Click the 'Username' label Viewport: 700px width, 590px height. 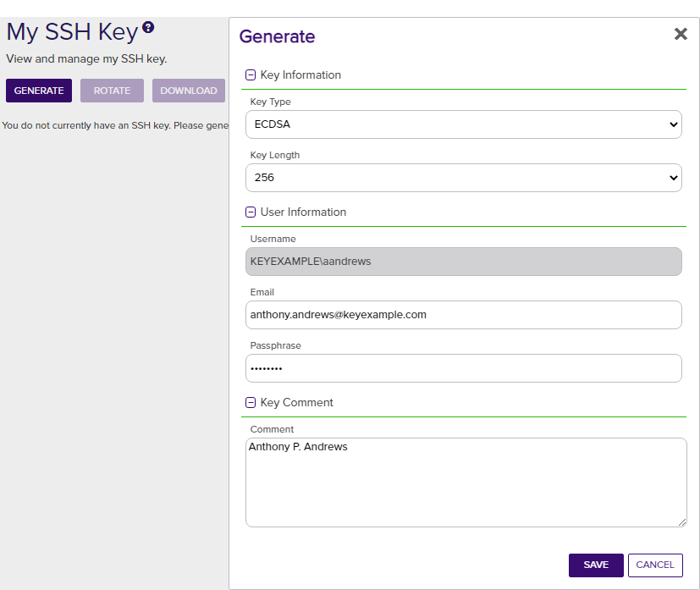273,239
